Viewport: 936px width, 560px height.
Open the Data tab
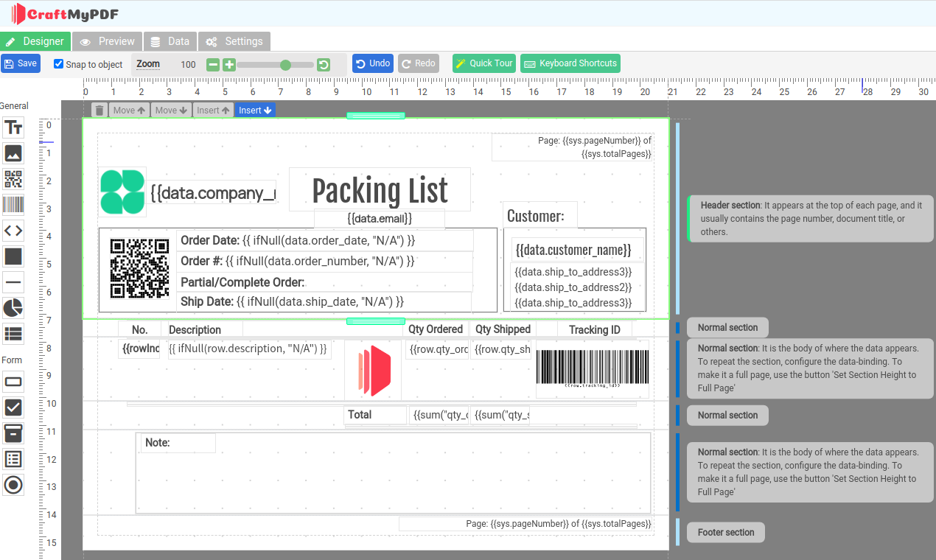(170, 41)
